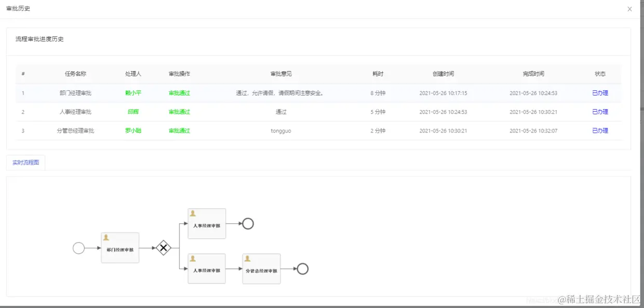Click 审批通过 in the 罗小聪 row
644x308 pixels.
179,130
